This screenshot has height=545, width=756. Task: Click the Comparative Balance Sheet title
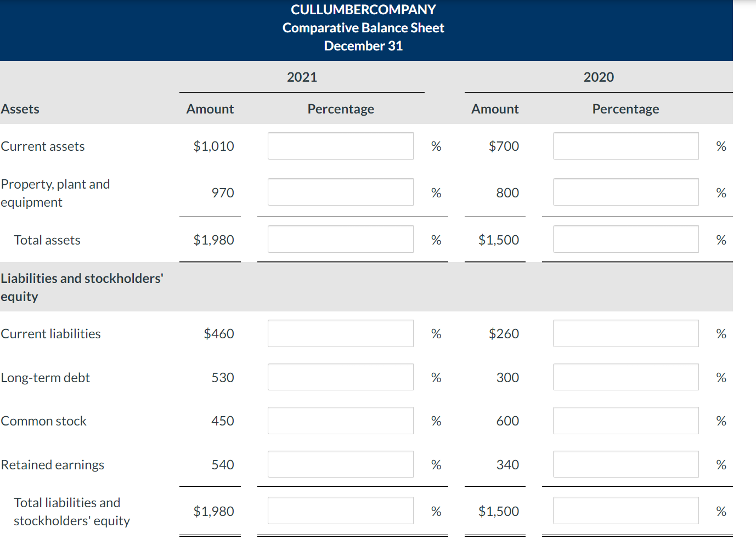(x=363, y=28)
